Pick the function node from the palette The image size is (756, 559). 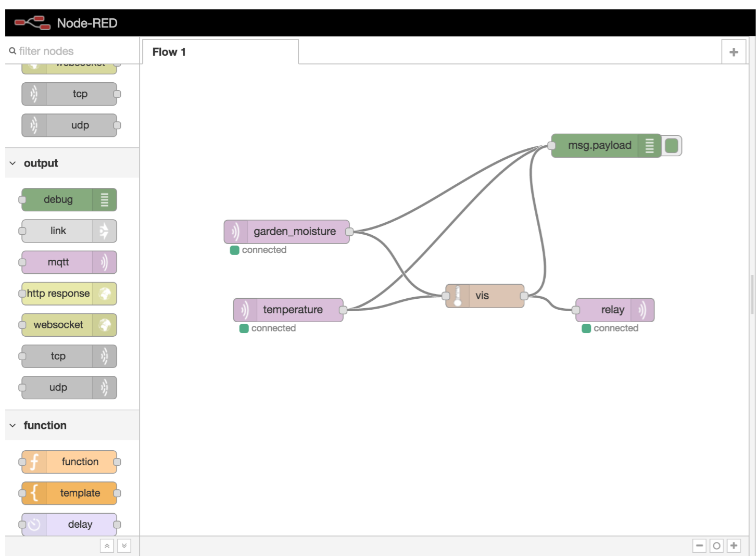69,462
